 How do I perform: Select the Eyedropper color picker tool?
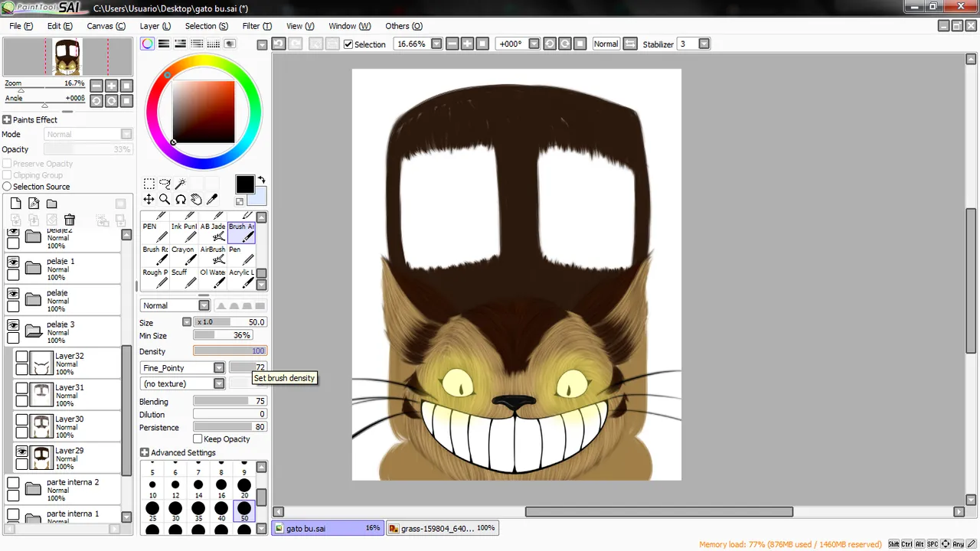pyautogui.click(x=213, y=199)
